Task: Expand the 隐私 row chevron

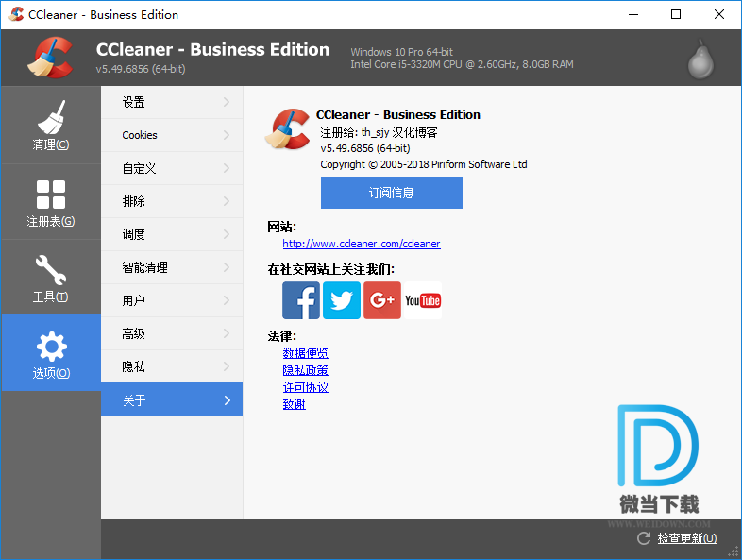Action: pos(227,366)
